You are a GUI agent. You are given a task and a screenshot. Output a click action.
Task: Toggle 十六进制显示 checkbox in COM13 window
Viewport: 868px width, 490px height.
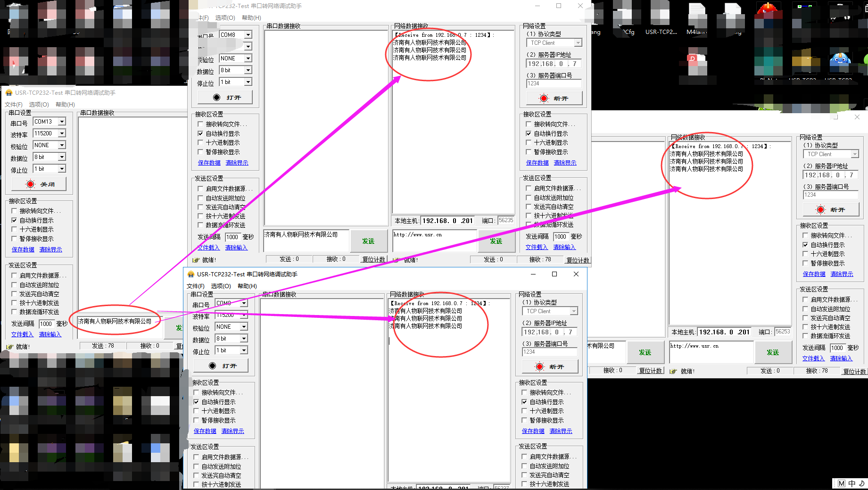[14, 230]
